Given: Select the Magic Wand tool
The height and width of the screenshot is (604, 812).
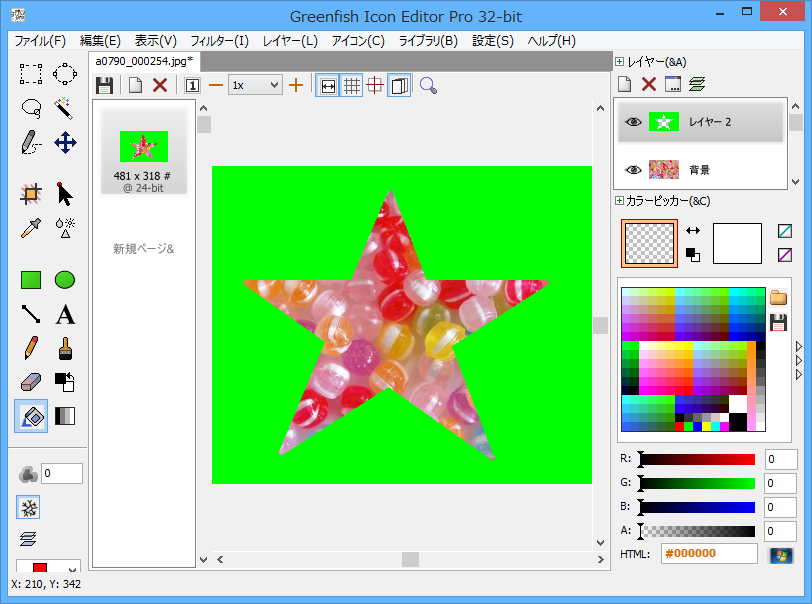Looking at the screenshot, I should point(65,107).
